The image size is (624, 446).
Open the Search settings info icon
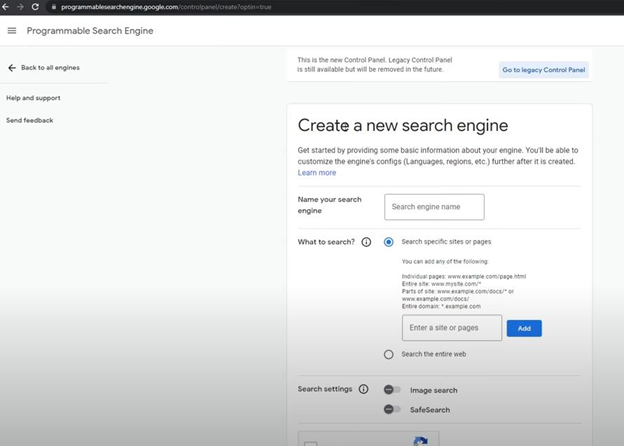pos(363,389)
